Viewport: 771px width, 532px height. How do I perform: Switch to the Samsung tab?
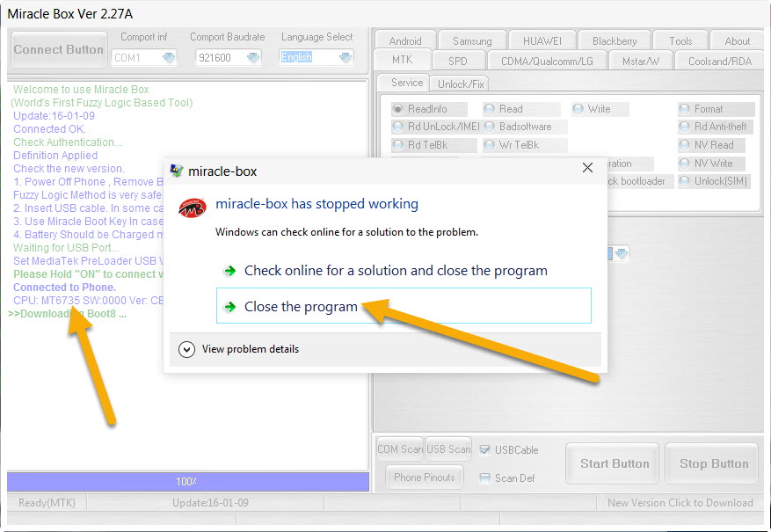coord(472,40)
